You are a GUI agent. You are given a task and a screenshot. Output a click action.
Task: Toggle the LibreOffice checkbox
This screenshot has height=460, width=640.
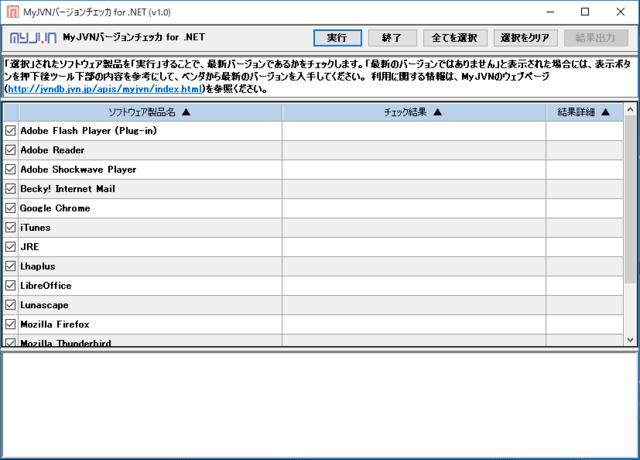click(10, 286)
